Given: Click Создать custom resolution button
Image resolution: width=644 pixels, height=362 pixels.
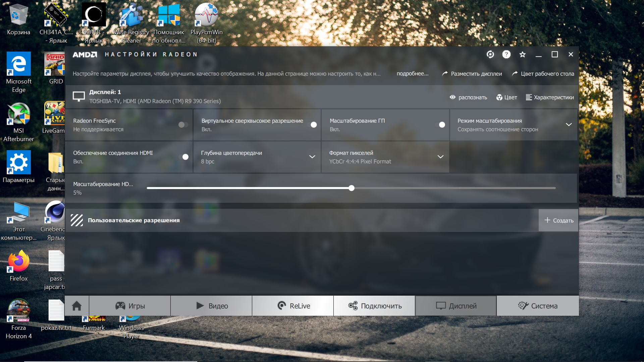Looking at the screenshot, I should click(x=558, y=220).
